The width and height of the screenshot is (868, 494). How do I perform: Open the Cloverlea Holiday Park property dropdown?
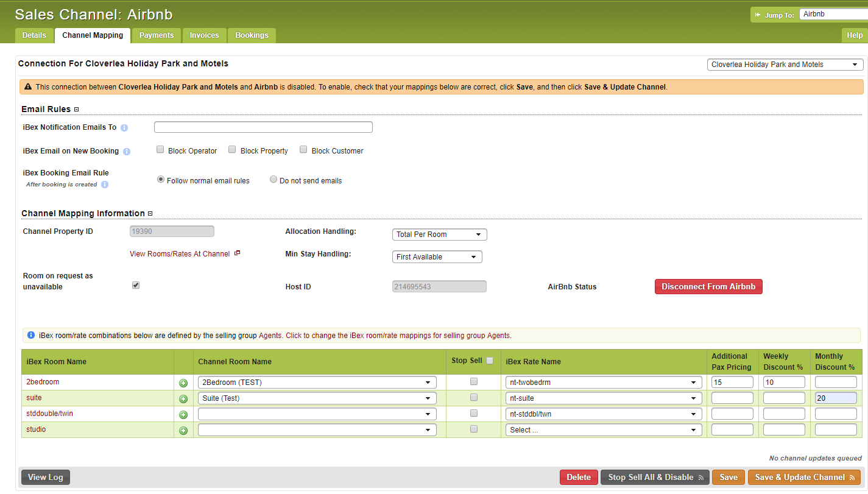click(x=785, y=65)
